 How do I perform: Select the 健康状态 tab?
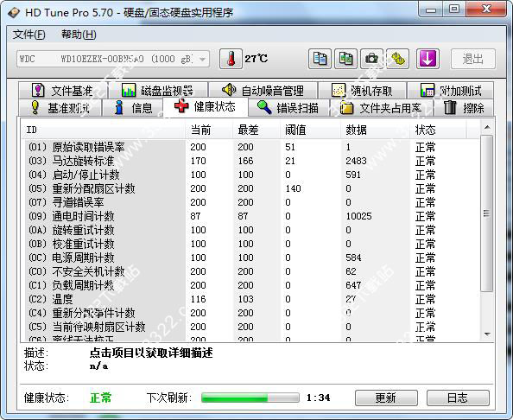[206, 106]
